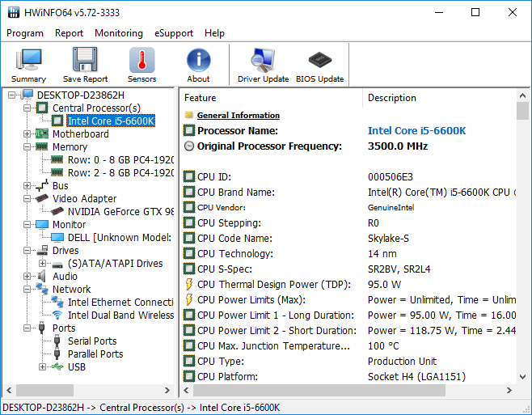Open the Program menu
532x415 pixels.
coord(25,33)
